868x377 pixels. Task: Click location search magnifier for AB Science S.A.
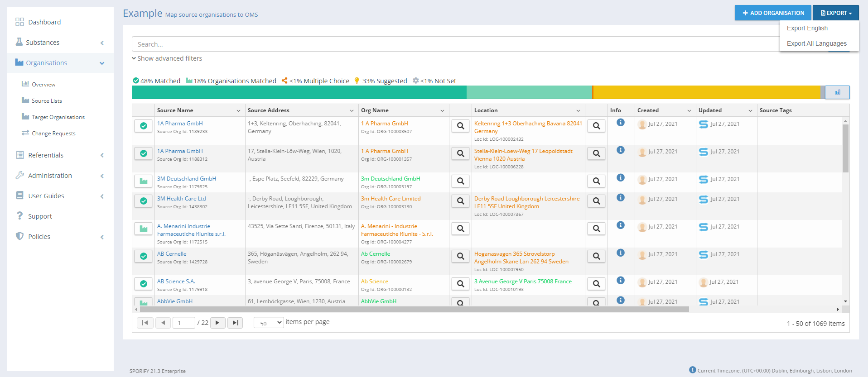[x=596, y=284]
